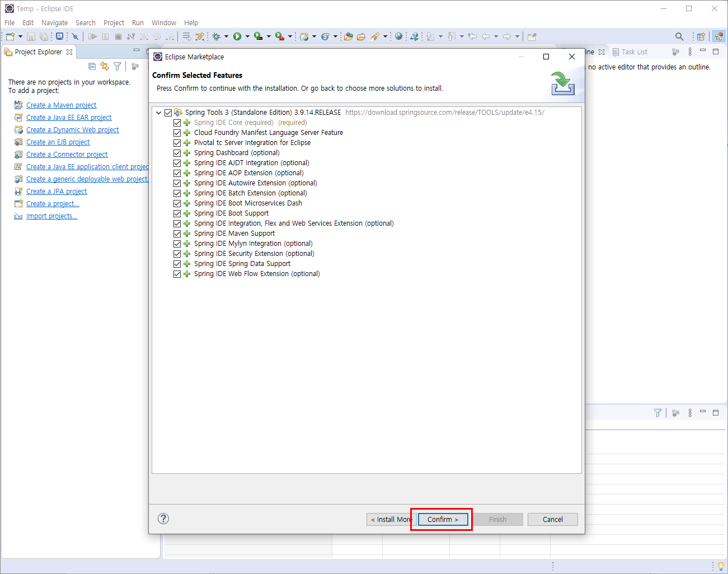Uncheck Spring IDE AOP Extension checkbox
The image size is (728, 574).
[177, 173]
